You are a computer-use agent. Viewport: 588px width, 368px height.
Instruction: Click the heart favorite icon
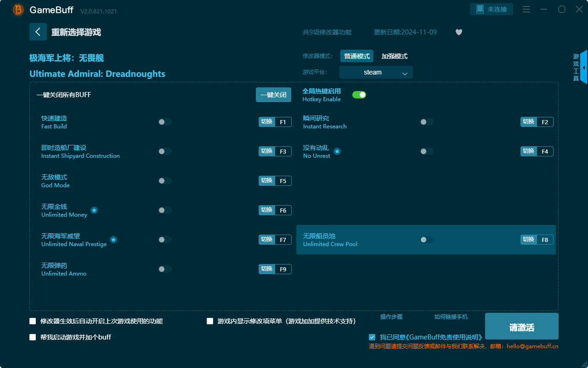click(458, 32)
